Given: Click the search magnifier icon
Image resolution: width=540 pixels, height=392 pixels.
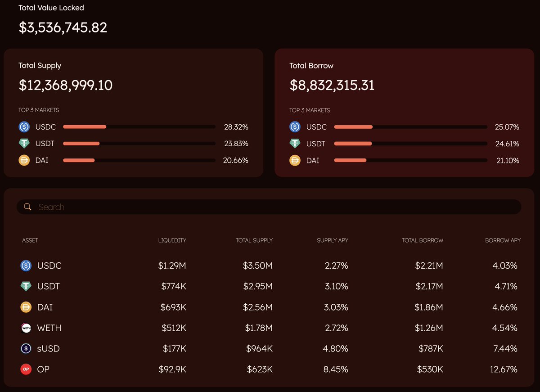Looking at the screenshot, I should 27,207.
